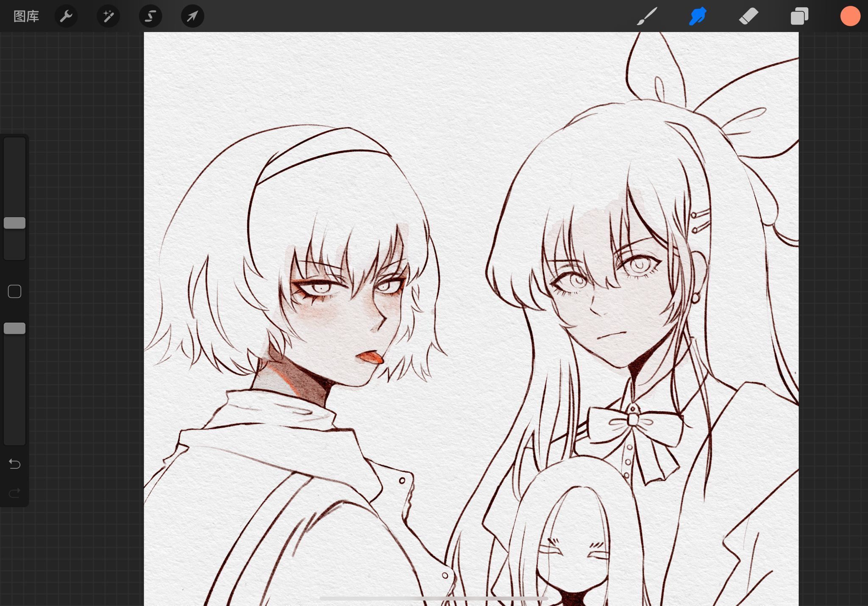
Task: Activate the Transform arrow tool
Action: (x=192, y=16)
